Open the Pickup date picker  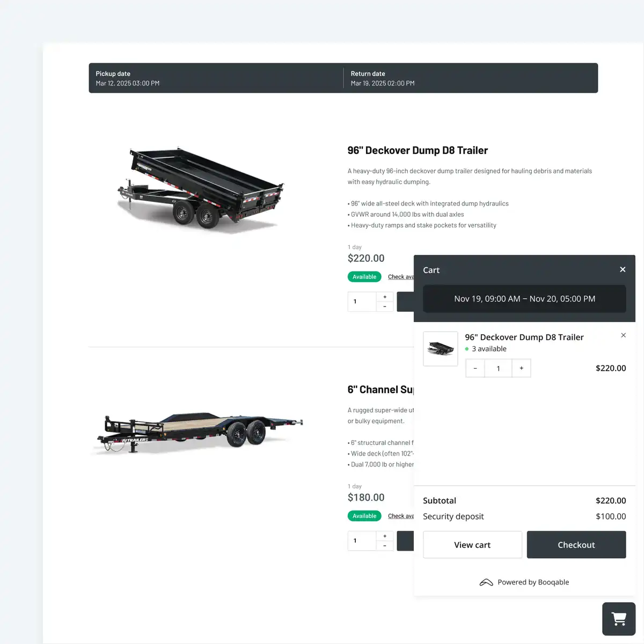pos(216,78)
